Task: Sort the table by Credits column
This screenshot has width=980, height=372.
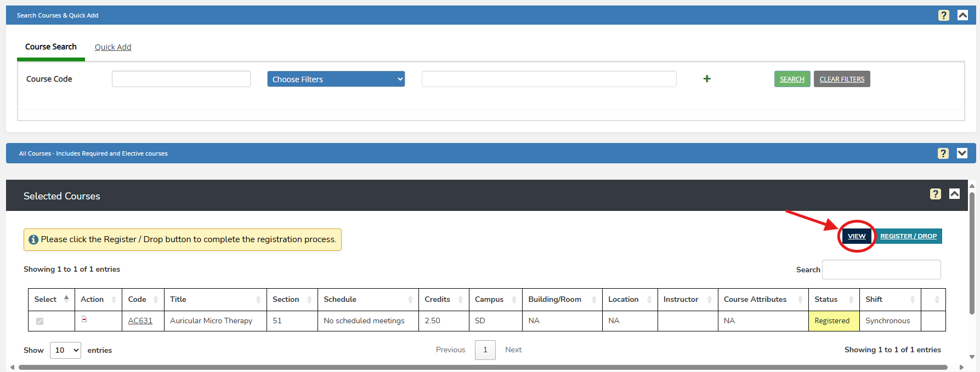Action: [460, 299]
